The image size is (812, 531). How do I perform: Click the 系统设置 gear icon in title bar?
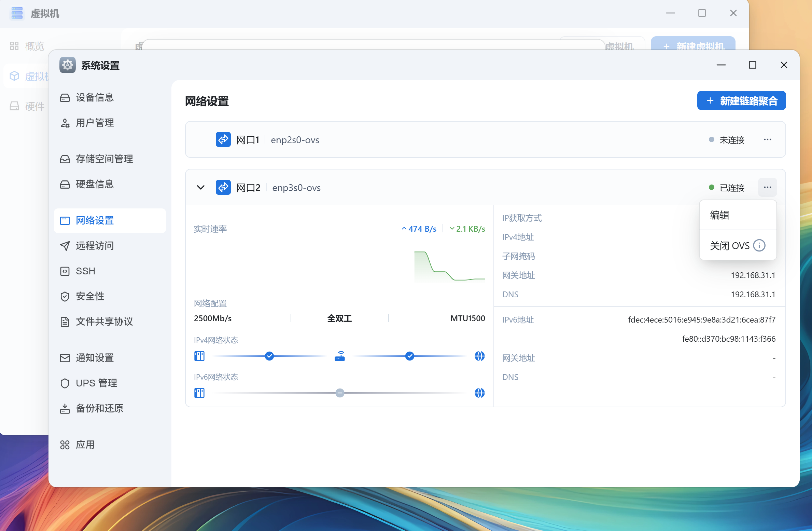(68, 65)
